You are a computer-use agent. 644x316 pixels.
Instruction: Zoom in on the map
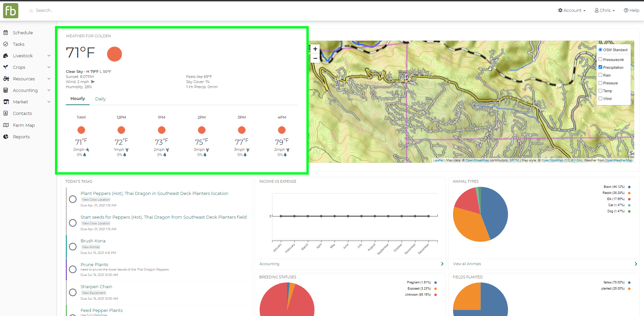pyautogui.click(x=315, y=49)
